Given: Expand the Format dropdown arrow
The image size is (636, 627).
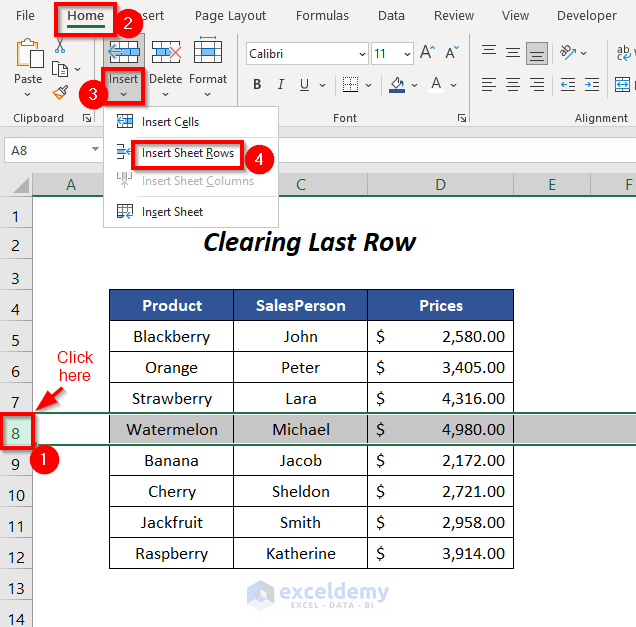Looking at the screenshot, I should click(207, 94).
